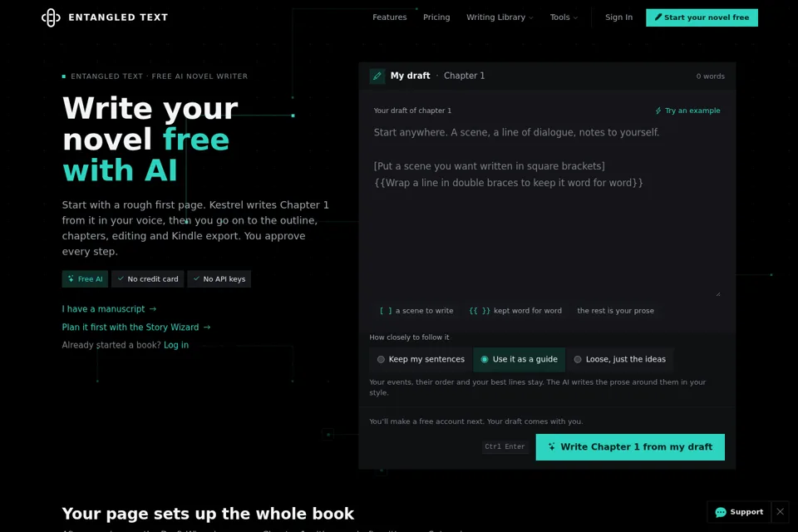Viewport: 798px width, 532px height.
Task: Click 'the rest is your prose' legend text
Action: point(615,311)
